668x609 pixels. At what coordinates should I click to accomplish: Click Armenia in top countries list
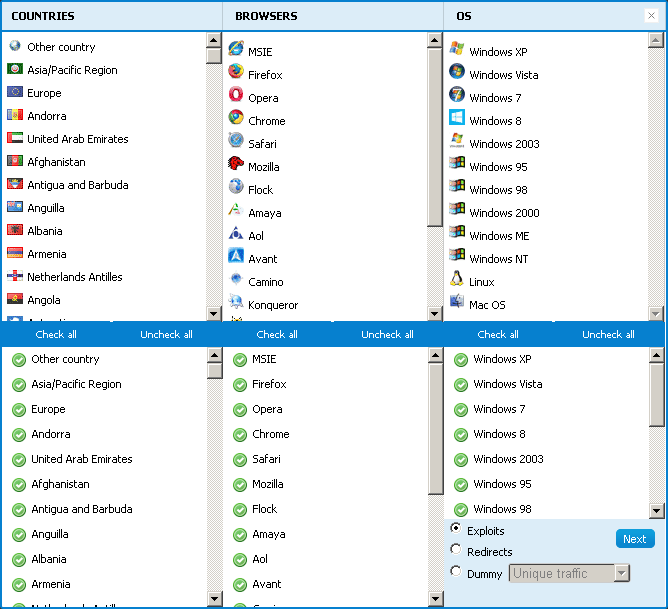(47, 254)
